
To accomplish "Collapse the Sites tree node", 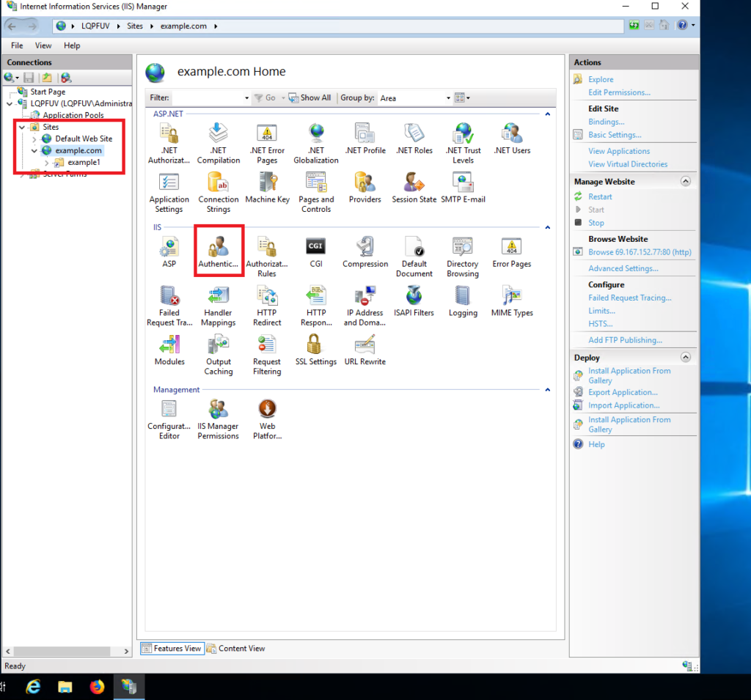I will tap(22, 128).
